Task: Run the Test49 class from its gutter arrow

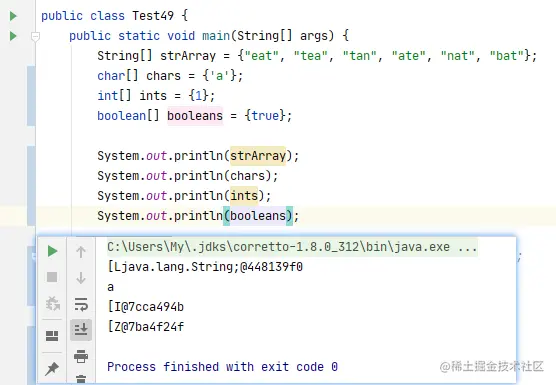Action: pos(13,16)
